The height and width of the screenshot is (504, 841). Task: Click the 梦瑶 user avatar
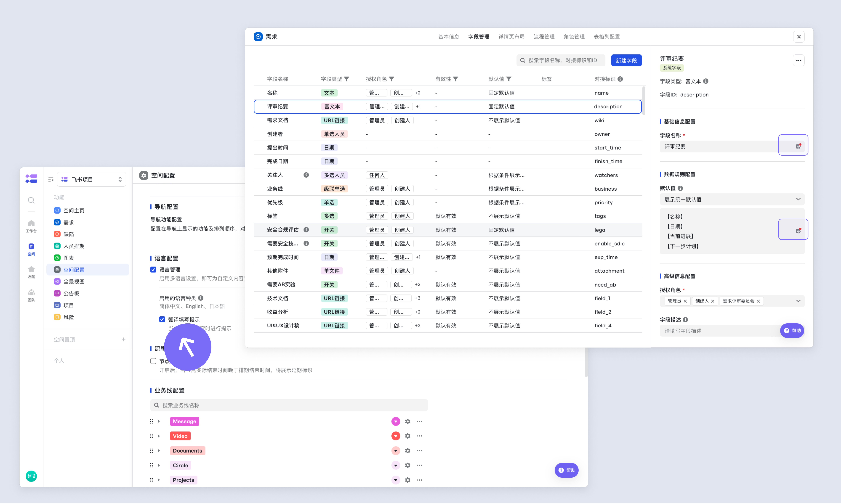[x=31, y=476]
